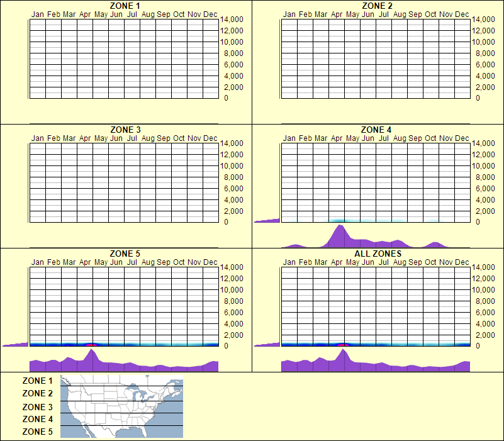This screenshot has height=441, width=504.
Task: Click Feb month label in ZONE 5 chart
Action: 53,262
